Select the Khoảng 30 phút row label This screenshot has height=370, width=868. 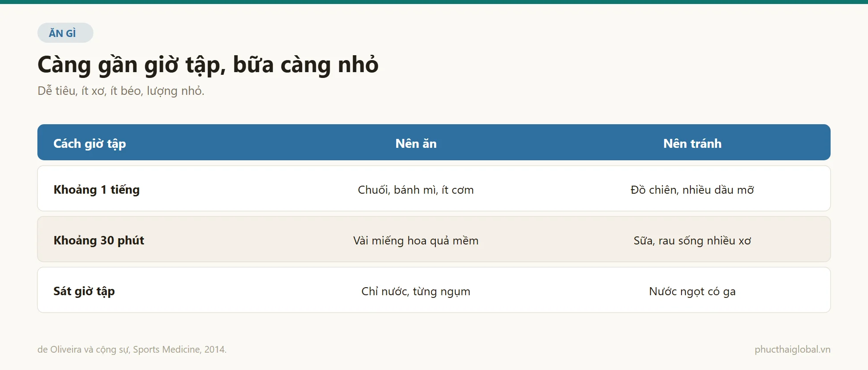(99, 240)
